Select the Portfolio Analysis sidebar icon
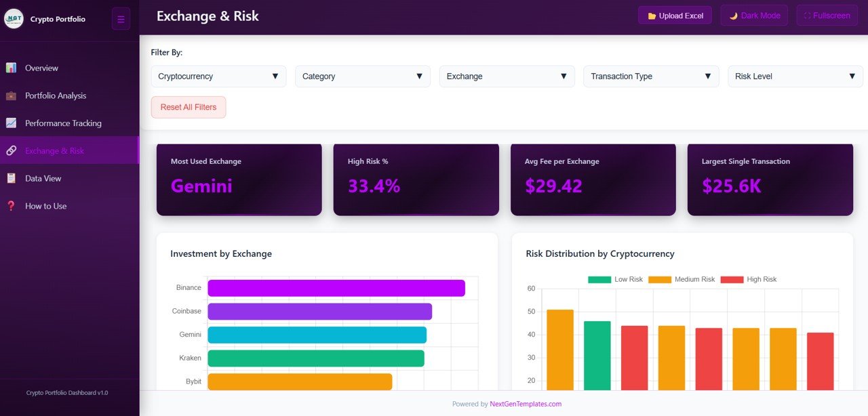The image size is (868, 416). (x=12, y=96)
